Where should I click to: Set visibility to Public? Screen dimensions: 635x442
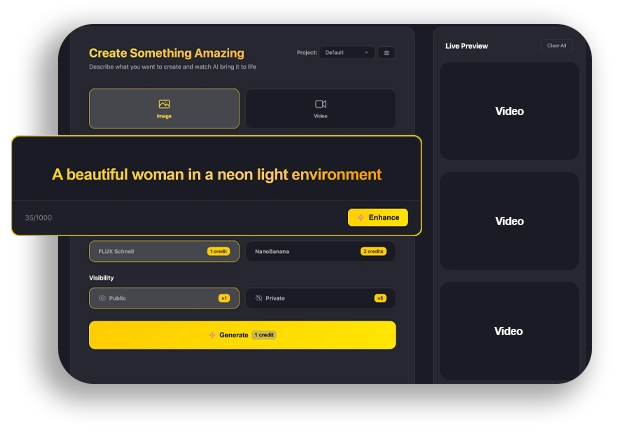click(164, 298)
